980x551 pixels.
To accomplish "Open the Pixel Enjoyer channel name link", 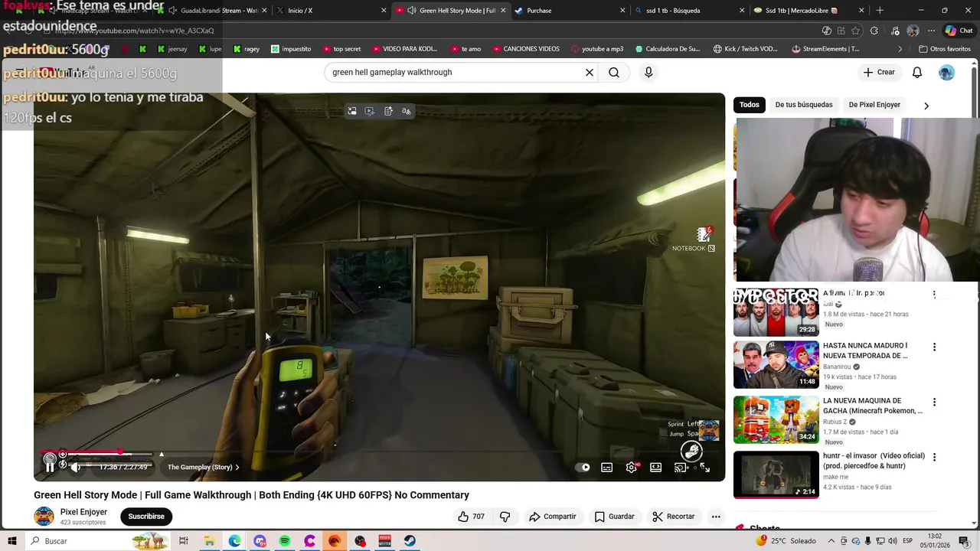I will click(x=83, y=512).
